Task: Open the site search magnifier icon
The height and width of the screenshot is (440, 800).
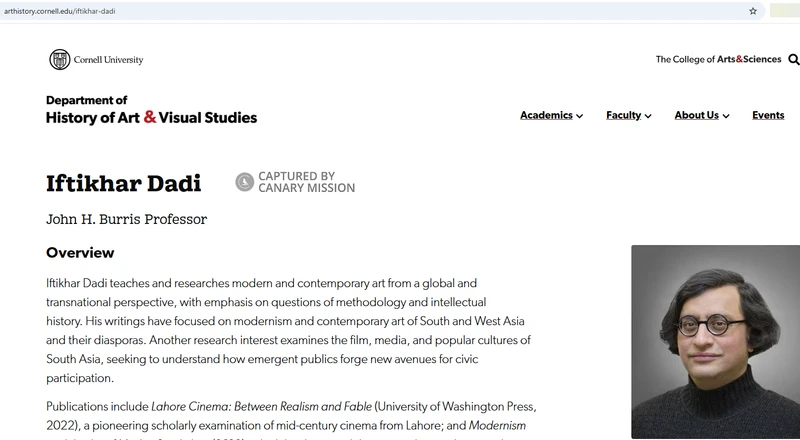Action: point(794,60)
